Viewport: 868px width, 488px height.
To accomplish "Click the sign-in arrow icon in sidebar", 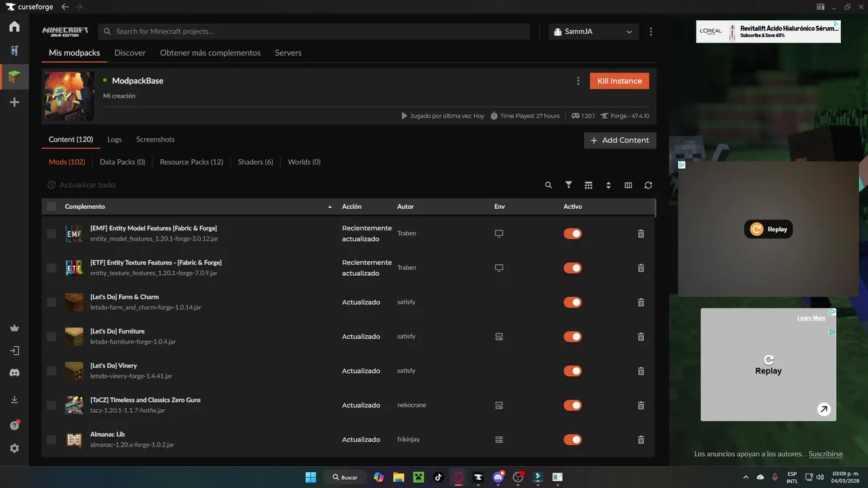I will [14, 350].
